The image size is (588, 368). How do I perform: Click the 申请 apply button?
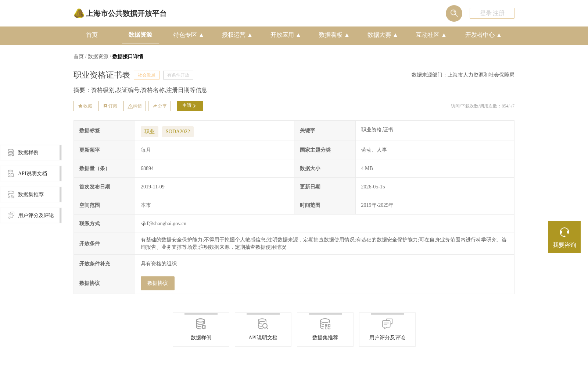coord(190,106)
